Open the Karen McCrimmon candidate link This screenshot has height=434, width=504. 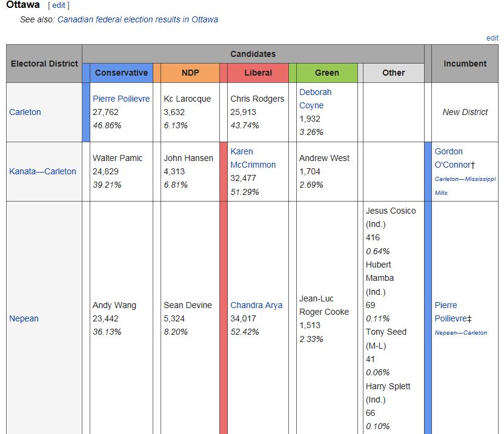[253, 158]
